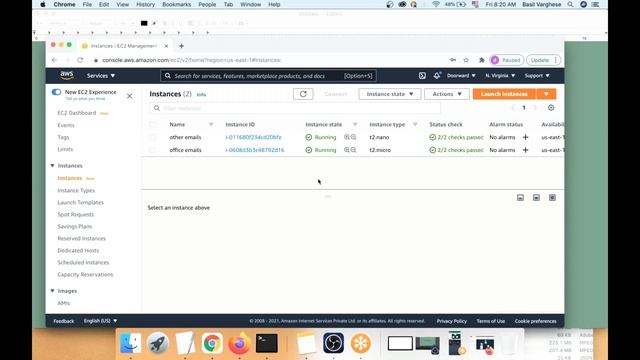Add alarm plus icon for other emails
Image resolution: width=640 pixels, height=360 pixels.
(525, 138)
